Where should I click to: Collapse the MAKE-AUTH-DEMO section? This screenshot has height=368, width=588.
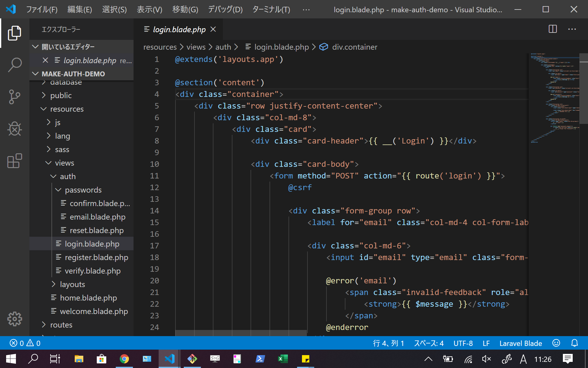pyautogui.click(x=73, y=74)
